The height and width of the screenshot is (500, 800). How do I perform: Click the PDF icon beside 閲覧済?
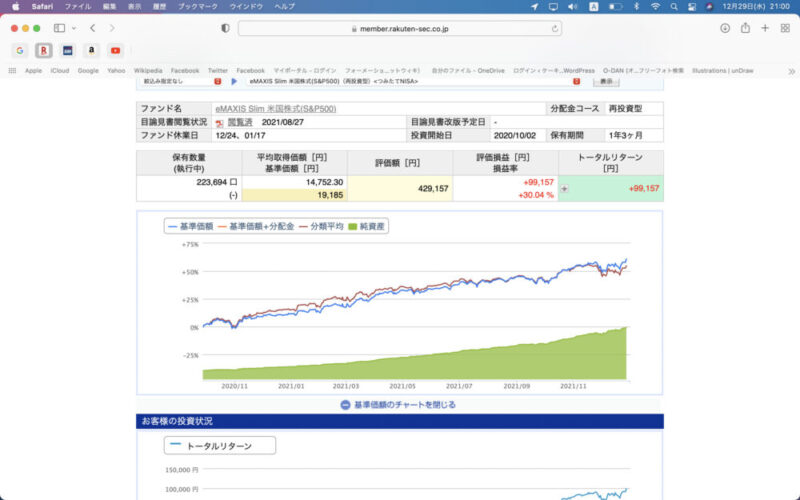coord(219,123)
